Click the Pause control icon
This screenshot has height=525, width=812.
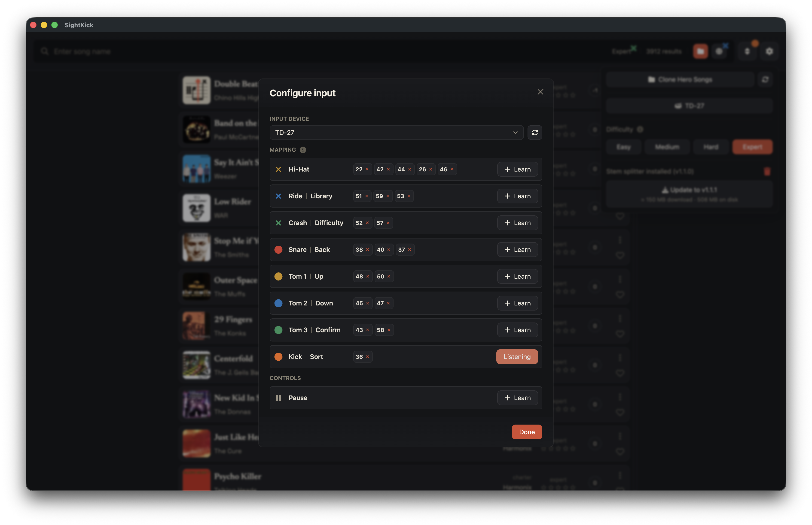click(x=278, y=398)
